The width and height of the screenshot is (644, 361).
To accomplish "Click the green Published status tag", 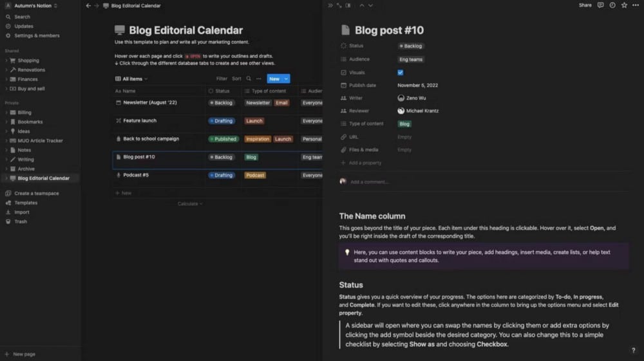I will click(x=223, y=139).
